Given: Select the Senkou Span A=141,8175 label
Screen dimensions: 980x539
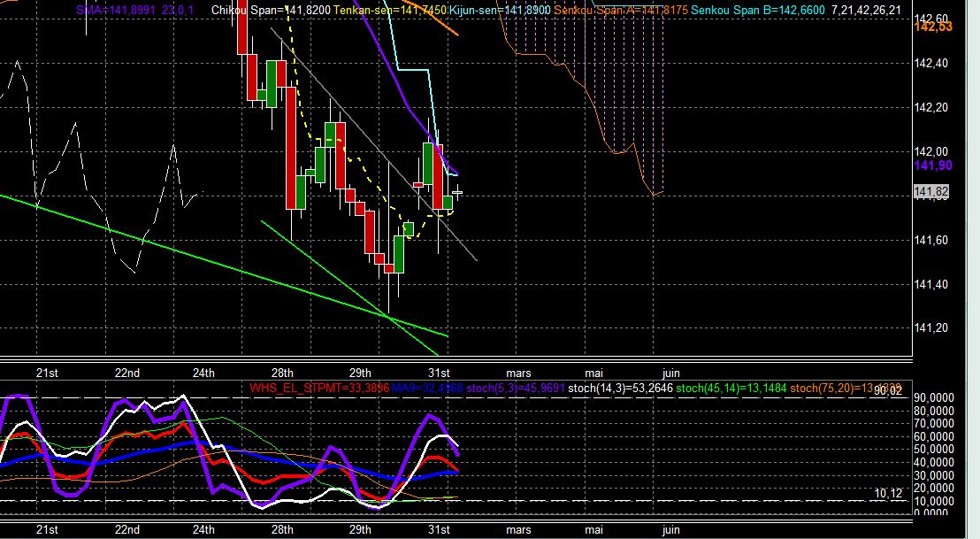Looking at the screenshot, I should (x=621, y=10).
